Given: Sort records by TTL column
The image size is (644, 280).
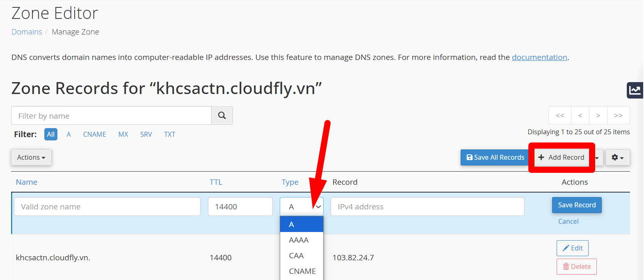Looking at the screenshot, I should tap(216, 182).
